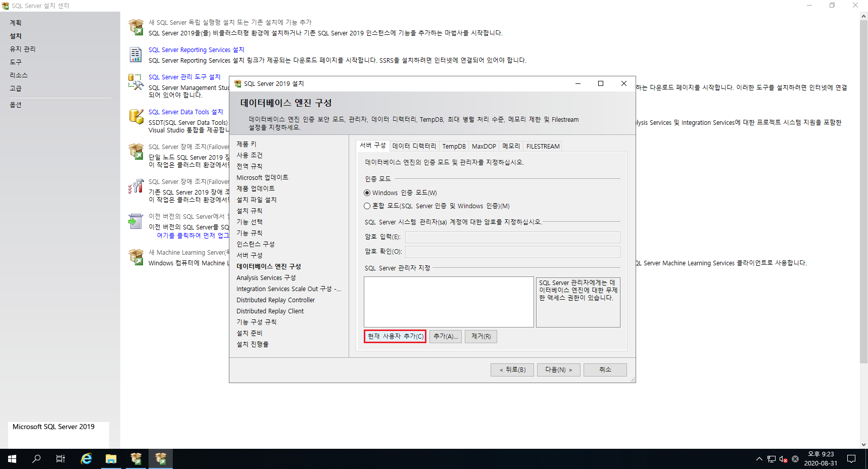
Task: Proceed with the 다음(N) button
Action: click(x=559, y=370)
